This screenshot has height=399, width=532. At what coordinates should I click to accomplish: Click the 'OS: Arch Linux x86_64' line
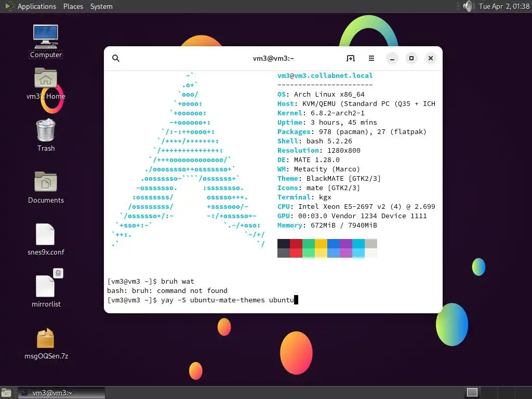click(321, 95)
